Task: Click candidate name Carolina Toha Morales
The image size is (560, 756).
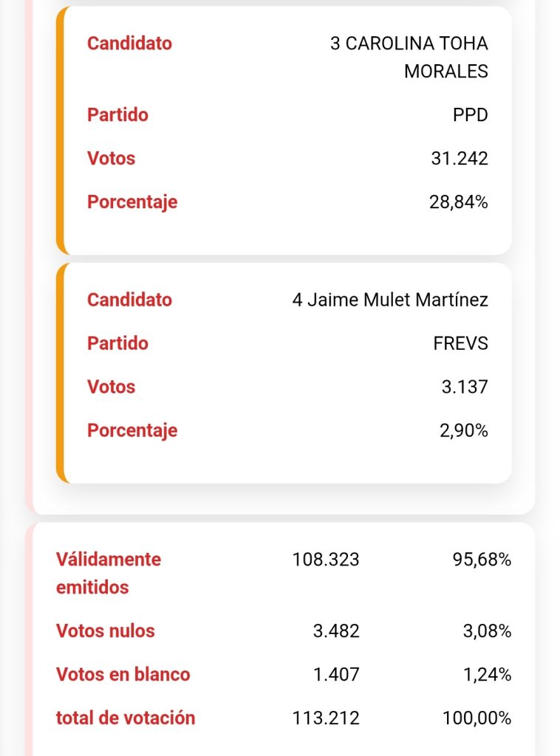Action: pos(409,57)
